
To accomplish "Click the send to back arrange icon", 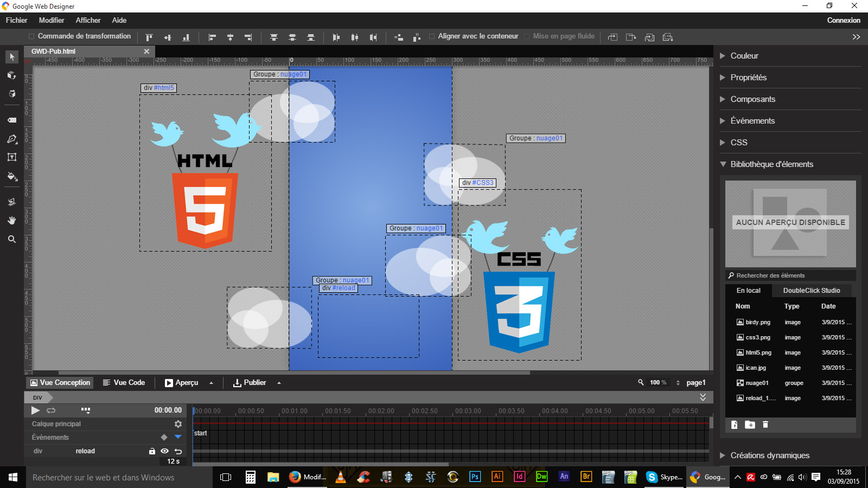I will click(x=668, y=37).
